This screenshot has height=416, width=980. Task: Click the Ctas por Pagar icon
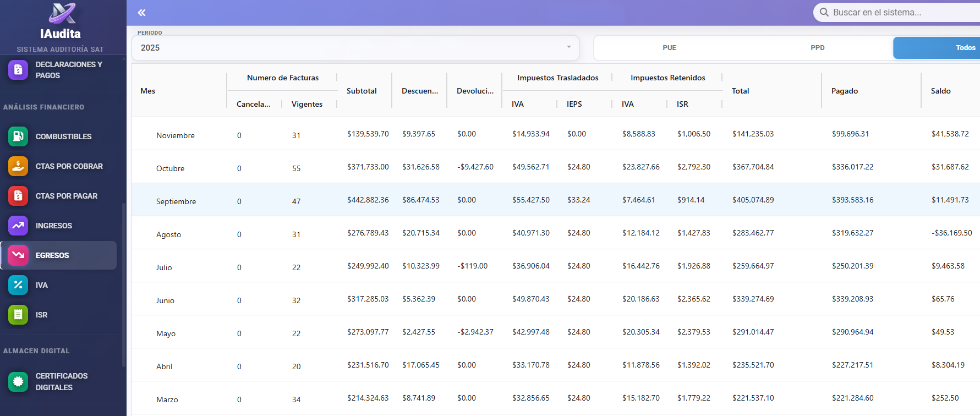coord(18,196)
